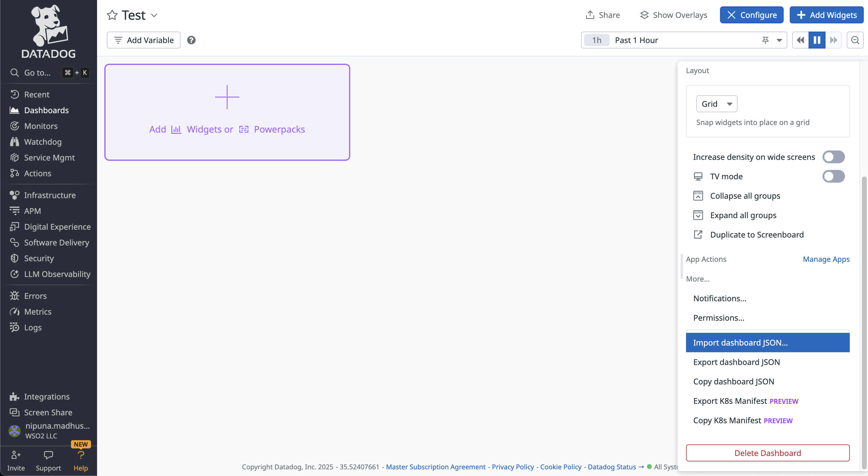868x476 pixels.
Task: Toggle TV mode switch
Action: pos(834,176)
